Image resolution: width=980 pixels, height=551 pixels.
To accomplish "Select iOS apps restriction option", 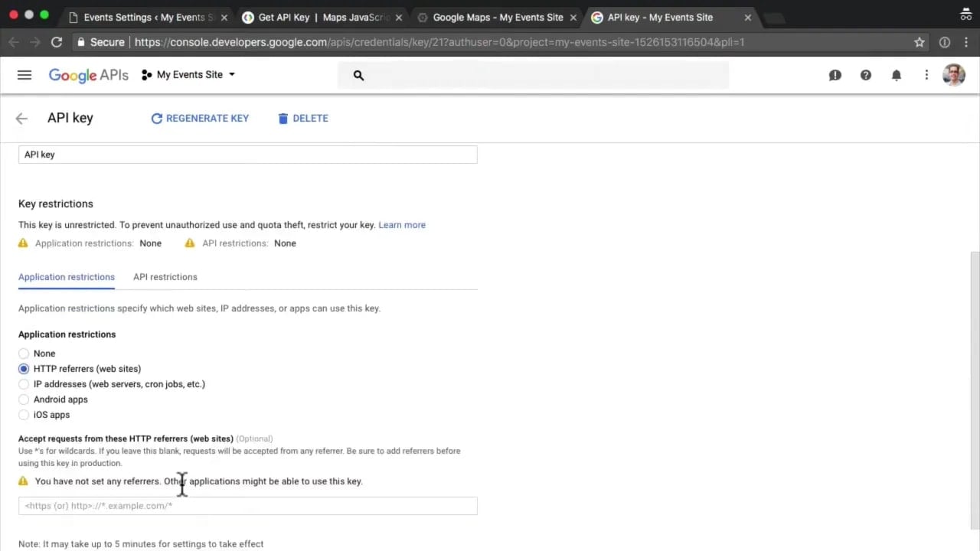I will [24, 415].
